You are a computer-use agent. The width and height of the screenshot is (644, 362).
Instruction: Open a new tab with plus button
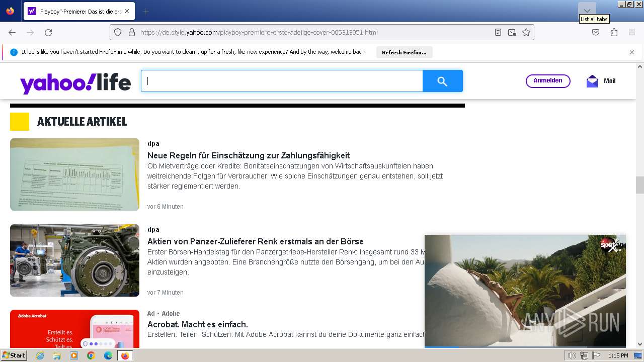coord(145,11)
